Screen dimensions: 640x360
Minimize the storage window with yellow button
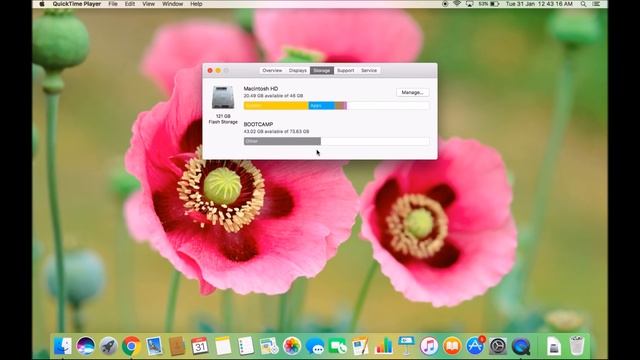point(218,71)
